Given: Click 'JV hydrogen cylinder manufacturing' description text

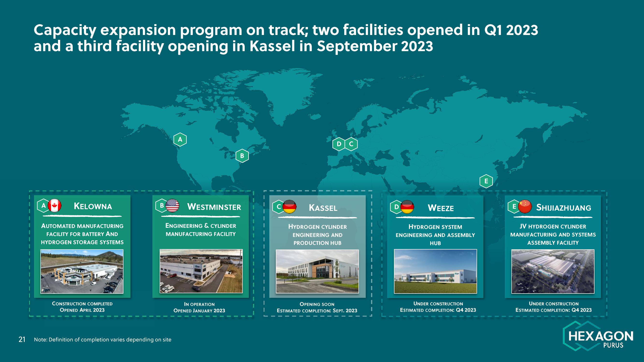Looking at the screenshot, I should [553, 235].
